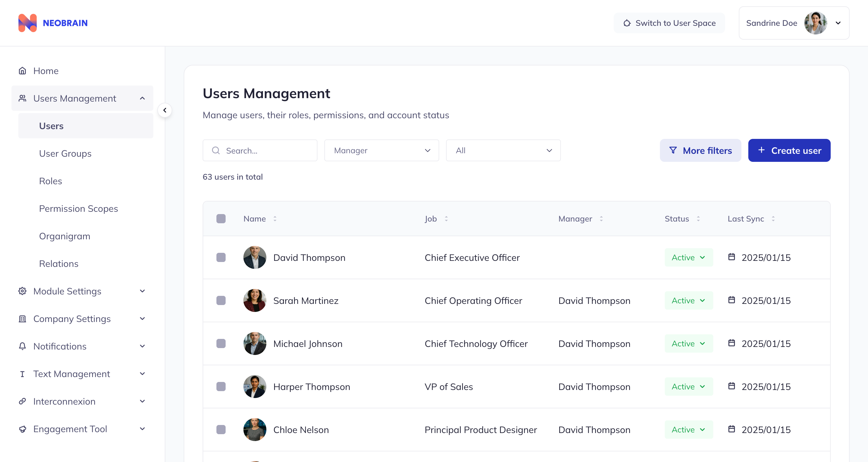Click calendar icon in David Thompson row
This screenshot has width=868, height=462.
point(732,257)
